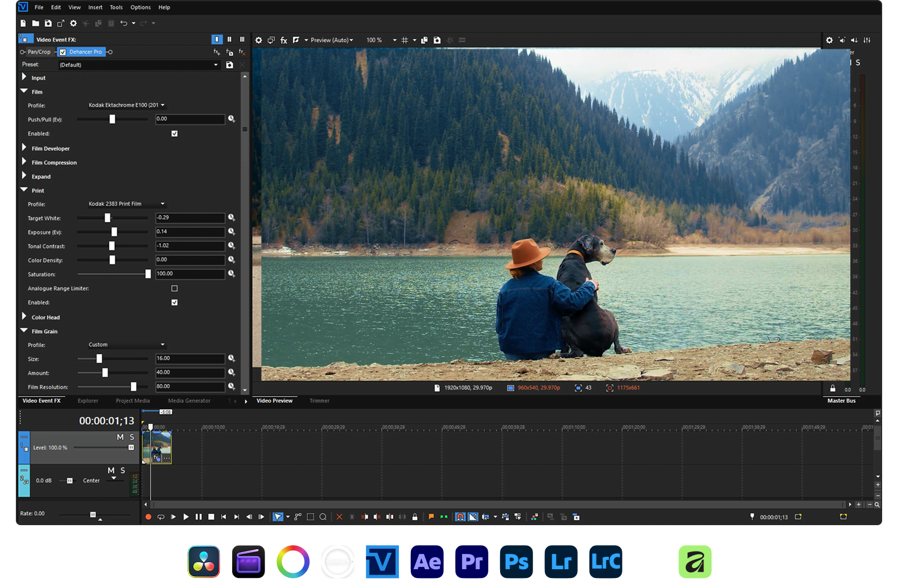Viewport: 898px width, 588px height.
Task: Click the Render As export icon
Action: click(61, 23)
